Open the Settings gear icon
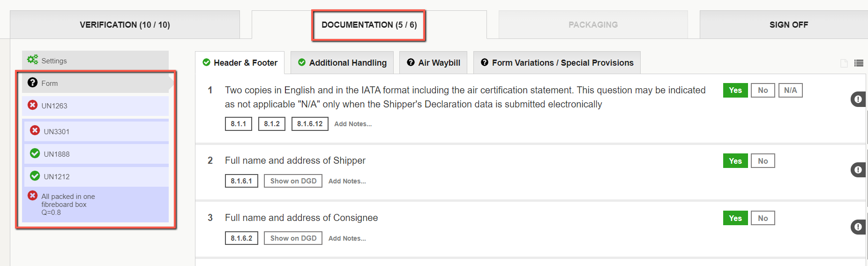 coord(32,60)
